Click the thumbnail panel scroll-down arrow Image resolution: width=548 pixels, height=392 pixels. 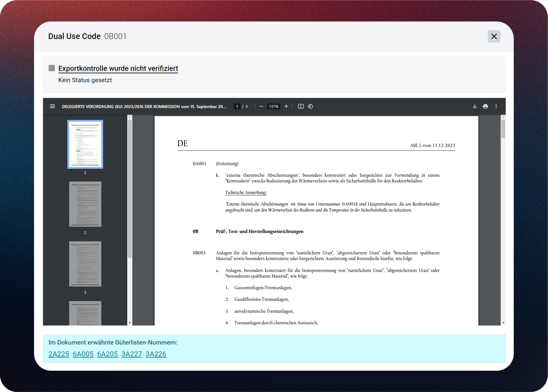pos(130,323)
